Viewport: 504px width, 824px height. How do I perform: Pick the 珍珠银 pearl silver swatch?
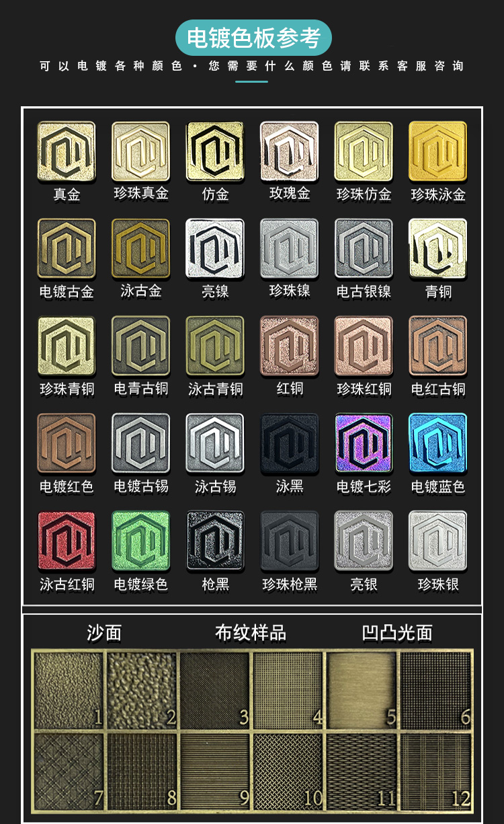click(438, 541)
